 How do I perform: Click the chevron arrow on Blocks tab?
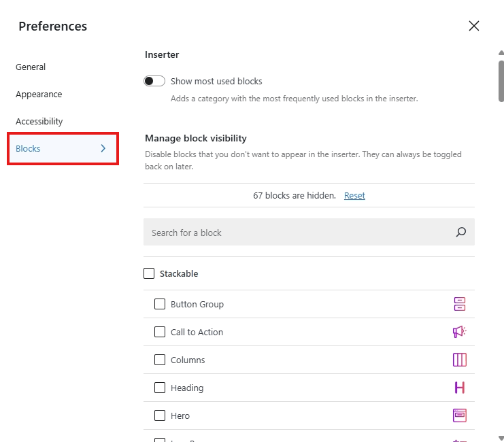point(103,148)
